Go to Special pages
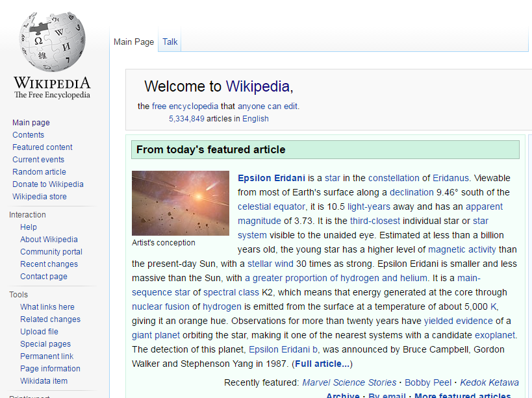 point(45,343)
